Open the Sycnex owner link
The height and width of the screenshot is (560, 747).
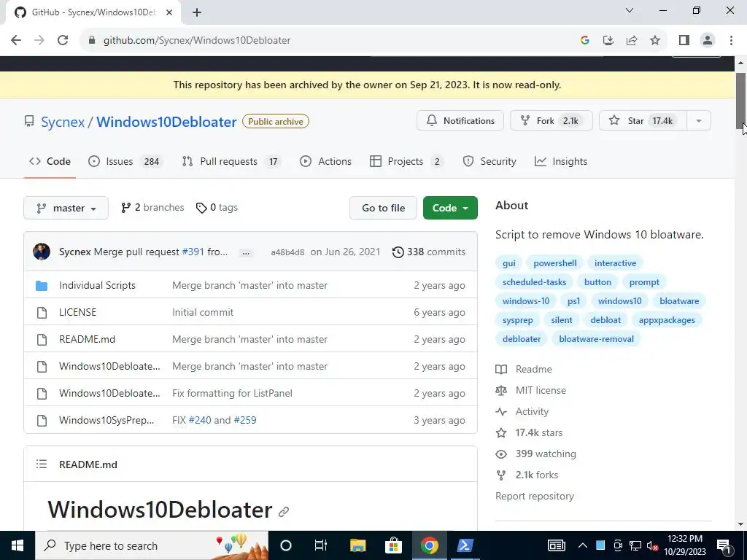pos(63,122)
